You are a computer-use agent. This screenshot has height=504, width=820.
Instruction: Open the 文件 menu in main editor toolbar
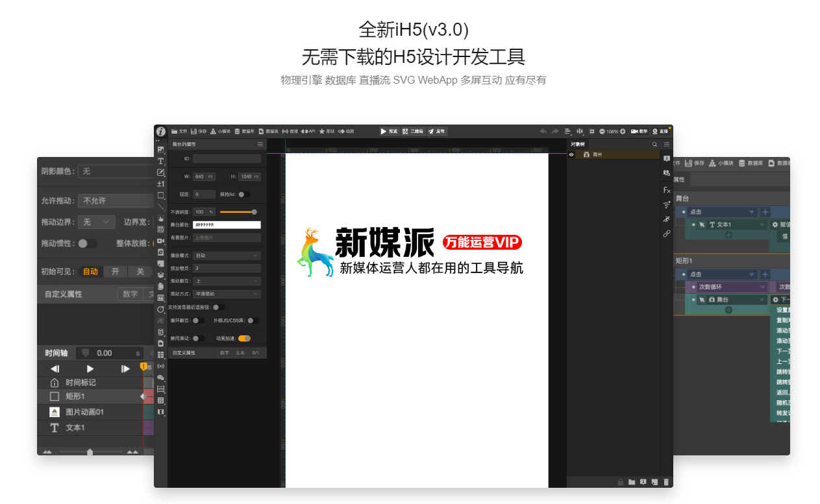tap(179, 131)
